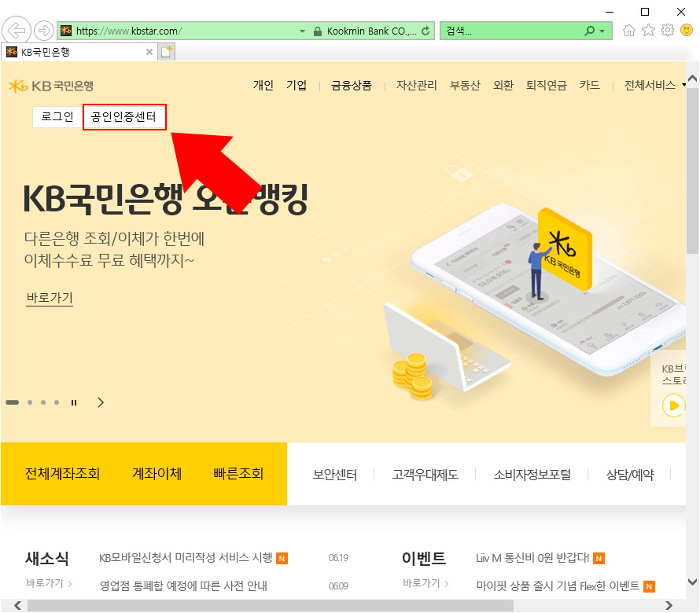Click the vertical scrollbar up arrow
The width and height of the screenshot is (700, 613).
click(692, 79)
